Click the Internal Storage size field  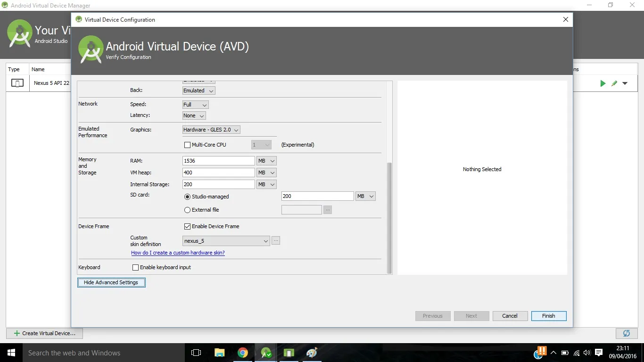click(218, 184)
